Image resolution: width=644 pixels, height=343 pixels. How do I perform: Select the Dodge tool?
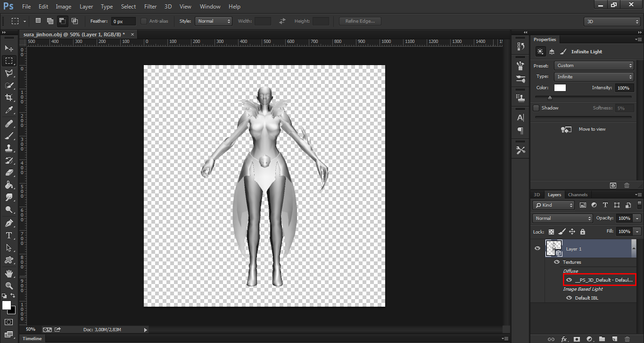pyautogui.click(x=9, y=209)
